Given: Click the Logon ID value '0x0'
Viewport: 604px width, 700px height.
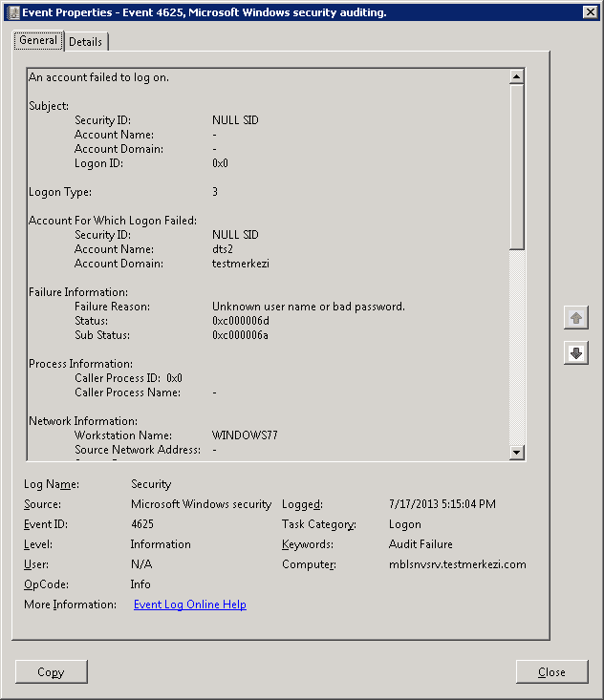Looking at the screenshot, I should pos(220,163).
